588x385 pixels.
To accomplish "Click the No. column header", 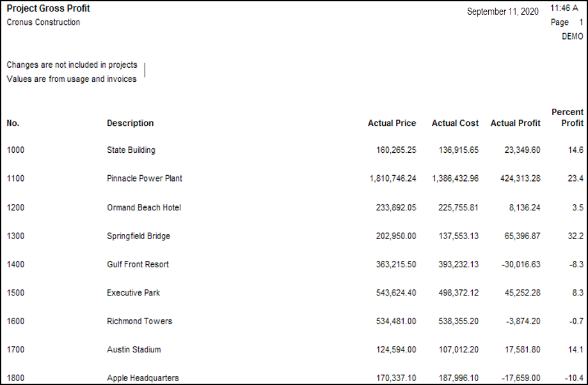I will [13, 123].
